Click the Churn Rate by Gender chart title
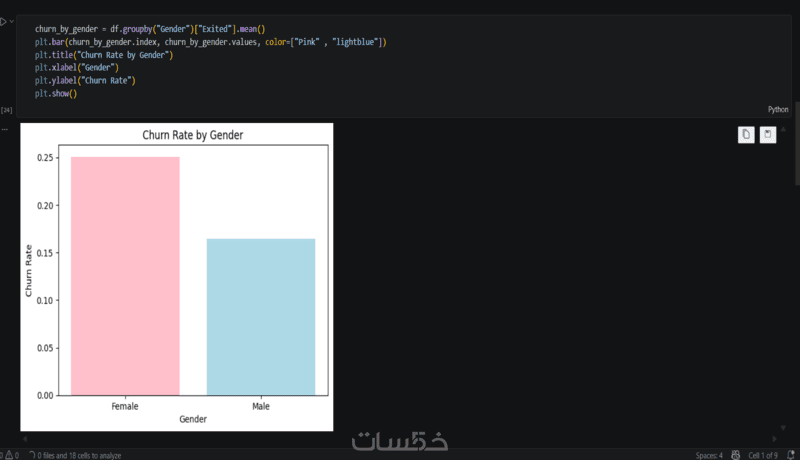The image size is (800, 460). pyautogui.click(x=193, y=135)
